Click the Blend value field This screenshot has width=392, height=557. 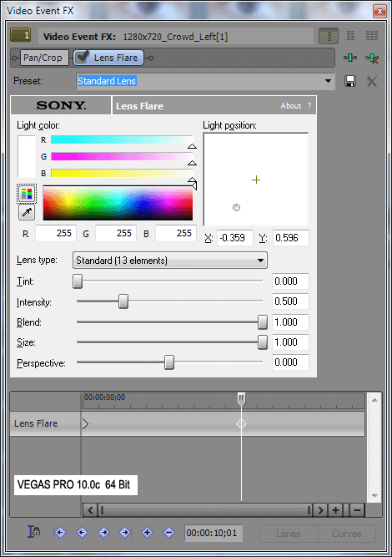pyautogui.click(x=290, y=322)
